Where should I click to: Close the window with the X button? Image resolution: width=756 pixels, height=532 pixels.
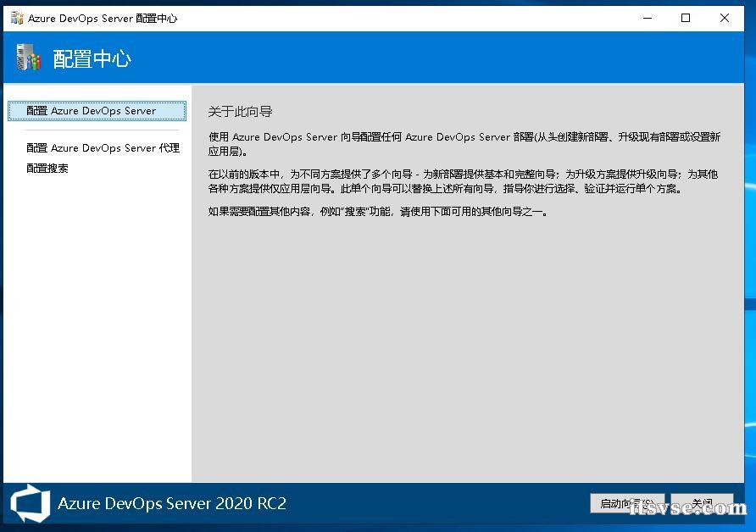(724, 19)
